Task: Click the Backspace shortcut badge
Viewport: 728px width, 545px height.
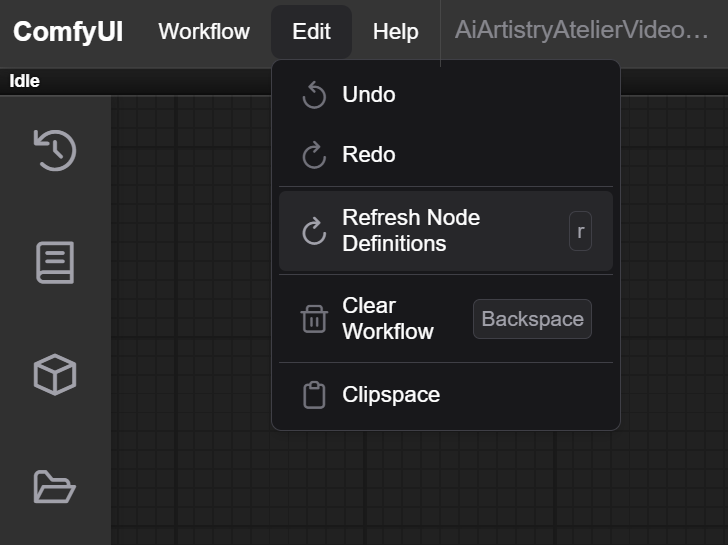Action: pyautogui.click(x=532, y=319)
